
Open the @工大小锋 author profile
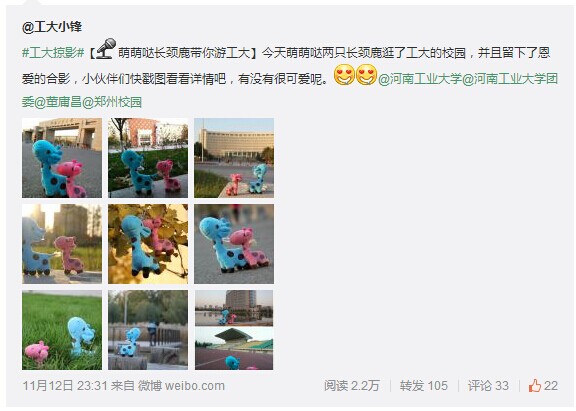[x=52, y=27]
